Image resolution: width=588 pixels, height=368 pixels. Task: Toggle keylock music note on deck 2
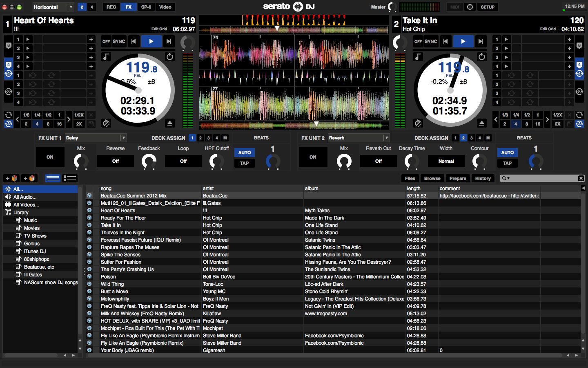(x=418, y=57)
